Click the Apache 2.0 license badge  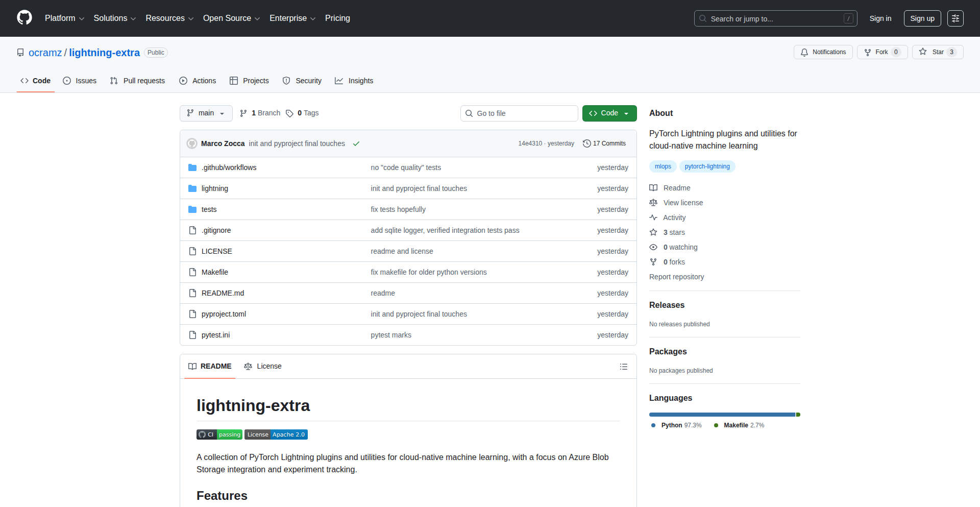[276, 434]
